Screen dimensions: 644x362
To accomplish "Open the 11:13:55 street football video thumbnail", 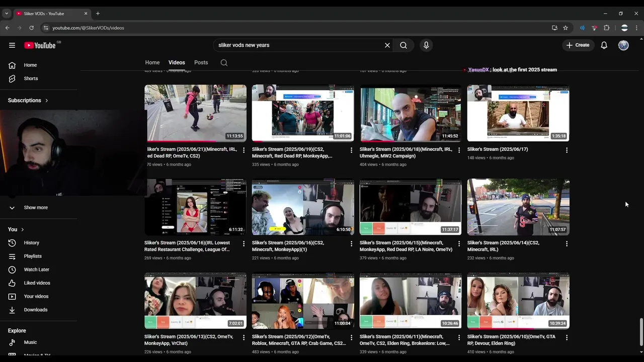I will (196, 113).
